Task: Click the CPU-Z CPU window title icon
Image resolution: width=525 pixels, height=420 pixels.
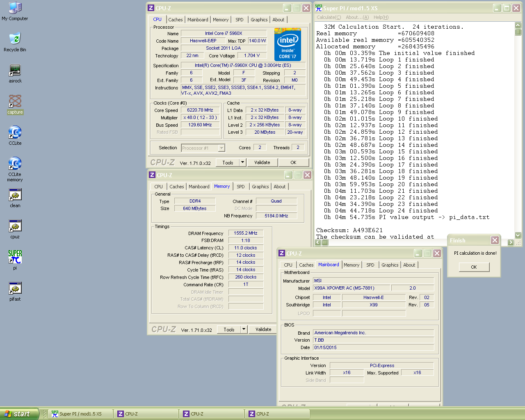Action: click(151, 8)
